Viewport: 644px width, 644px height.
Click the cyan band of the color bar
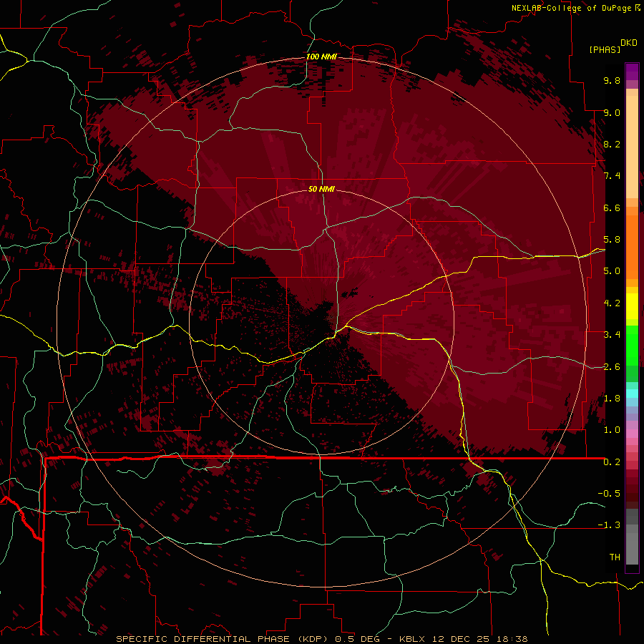coord(632,394)
